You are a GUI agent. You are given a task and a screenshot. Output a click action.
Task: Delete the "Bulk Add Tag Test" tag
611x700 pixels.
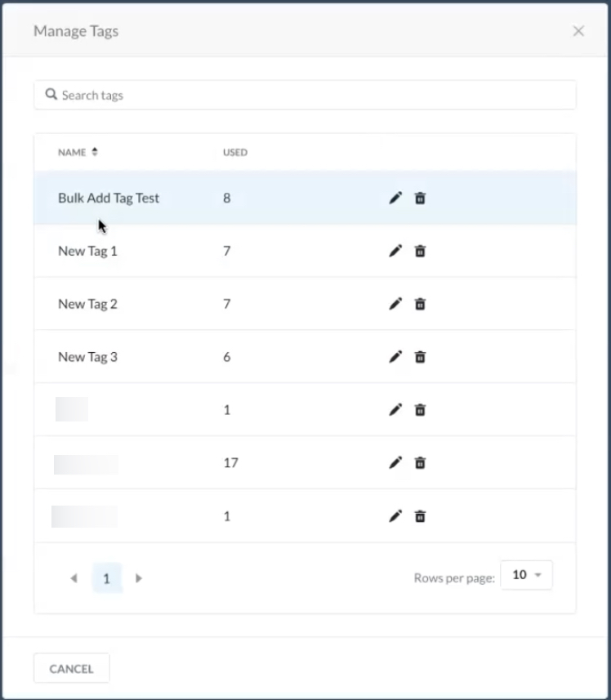click(x=420, y=198)
